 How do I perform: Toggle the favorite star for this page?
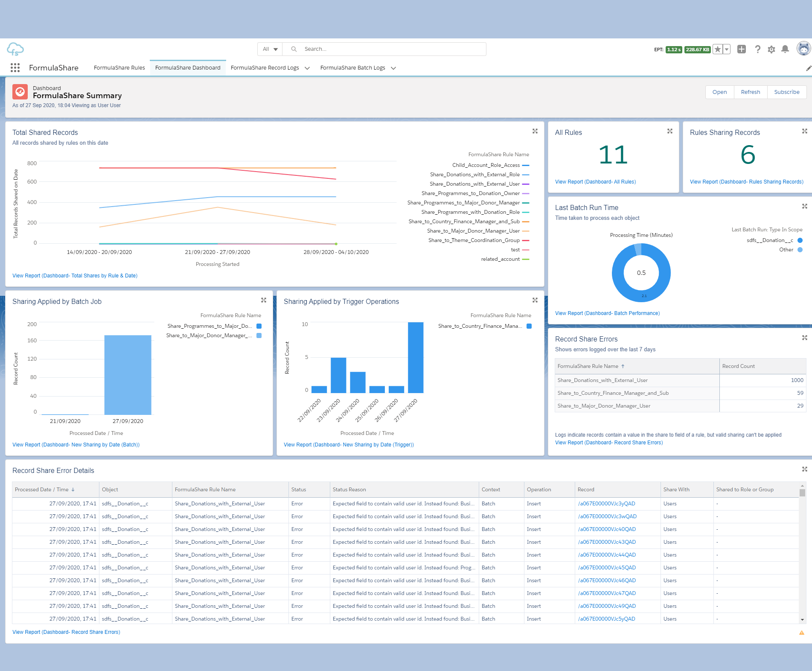(x=719, y=50)
